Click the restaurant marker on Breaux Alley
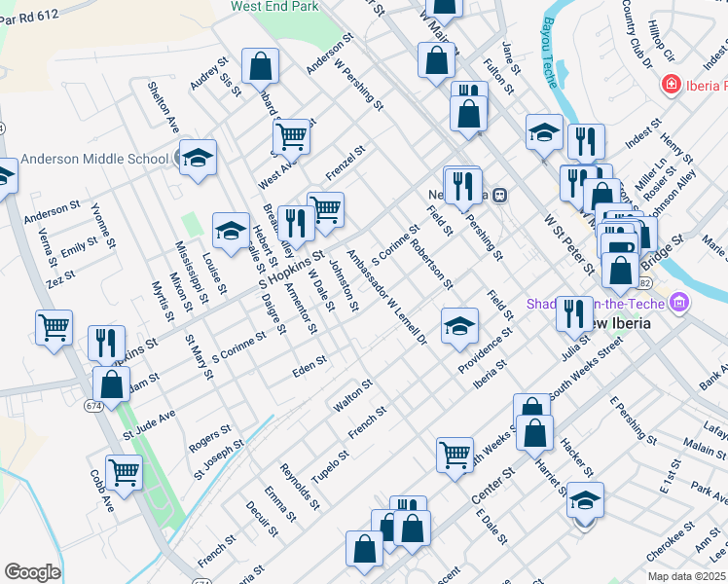Viewport: 728px width, 584px height. click(296, 225)
